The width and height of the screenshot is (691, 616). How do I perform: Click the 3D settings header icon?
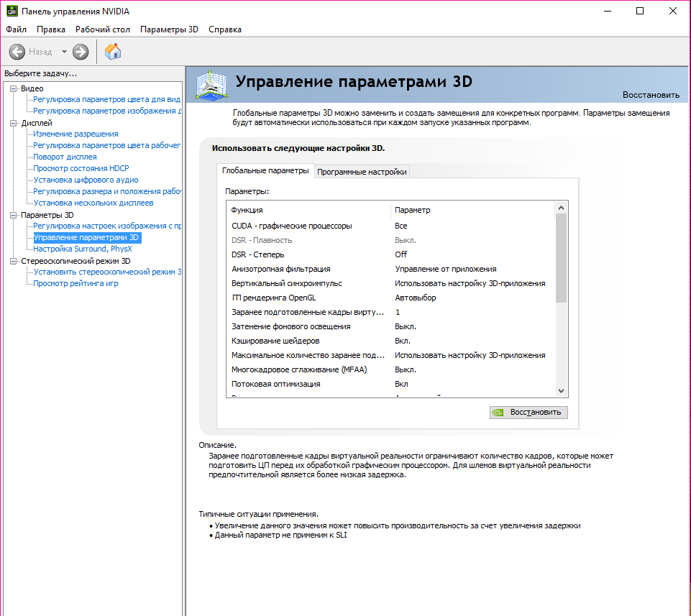tap(211, 85)
